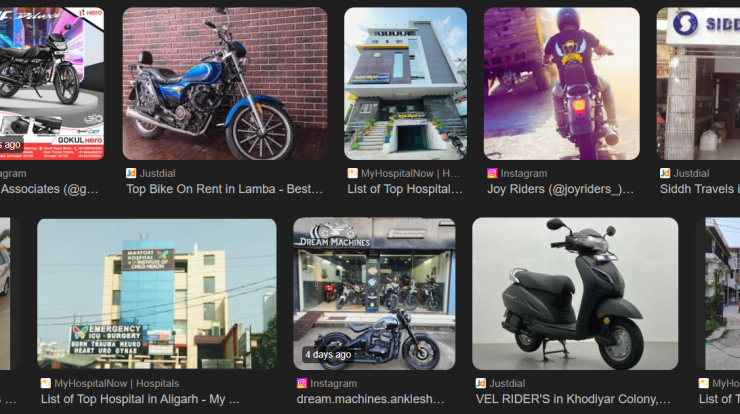The height and width of the screenshot is (414, 740).
Task: Open the Joy Riders rider-on-bike photo
Action: pos(562,84)
